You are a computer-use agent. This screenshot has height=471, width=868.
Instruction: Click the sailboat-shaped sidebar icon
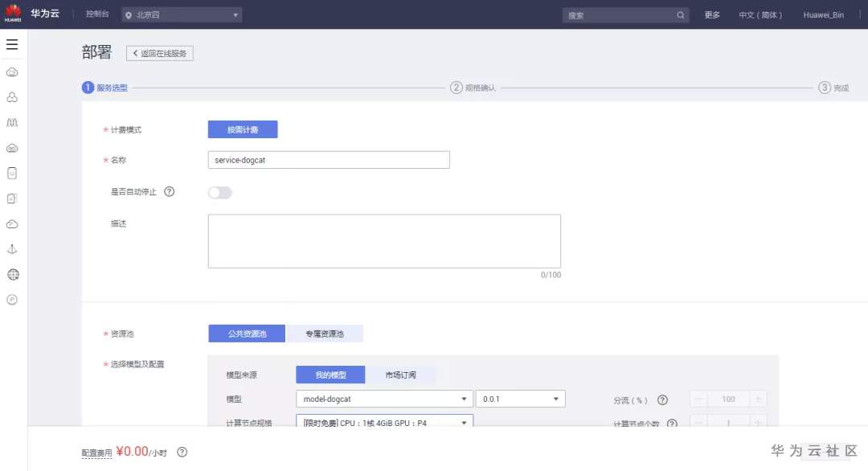click(x=12, y=249)
